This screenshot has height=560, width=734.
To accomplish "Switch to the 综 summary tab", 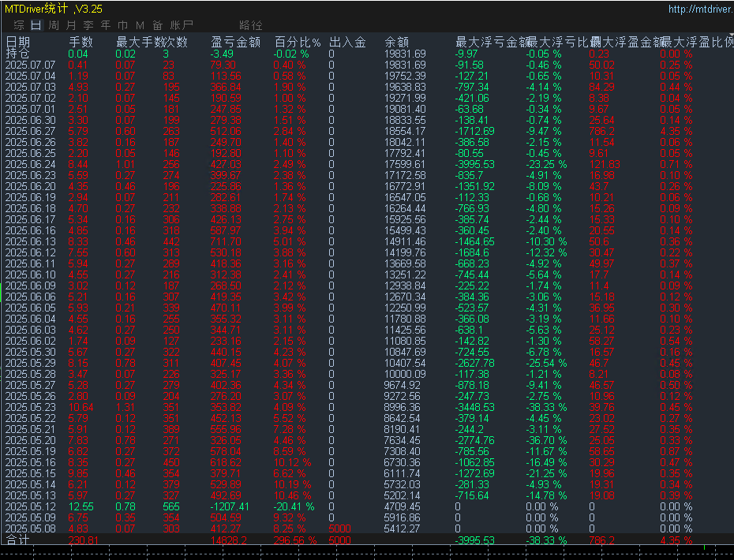I will (18, 25).
